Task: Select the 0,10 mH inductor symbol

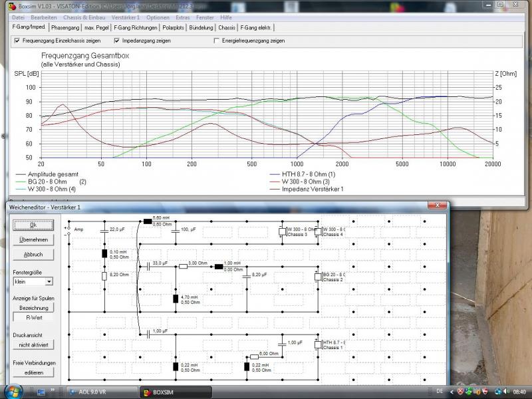Action: 104,253
